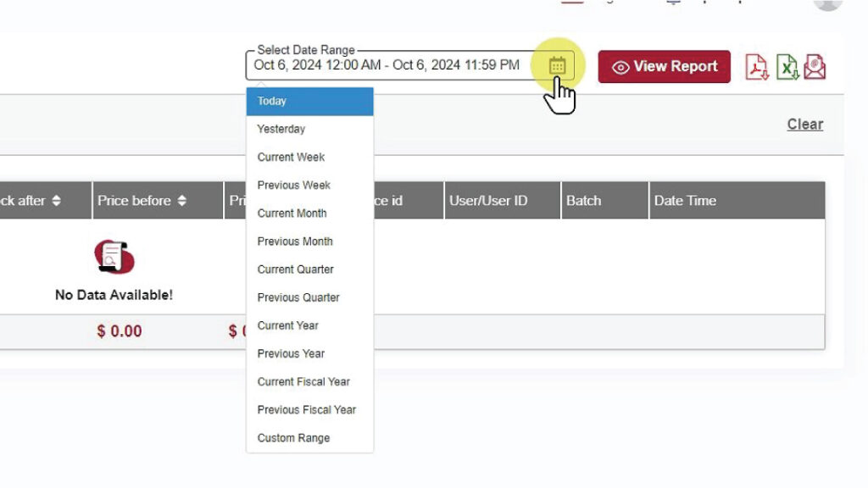Click the calendar icon in date range

coord(557,65)
